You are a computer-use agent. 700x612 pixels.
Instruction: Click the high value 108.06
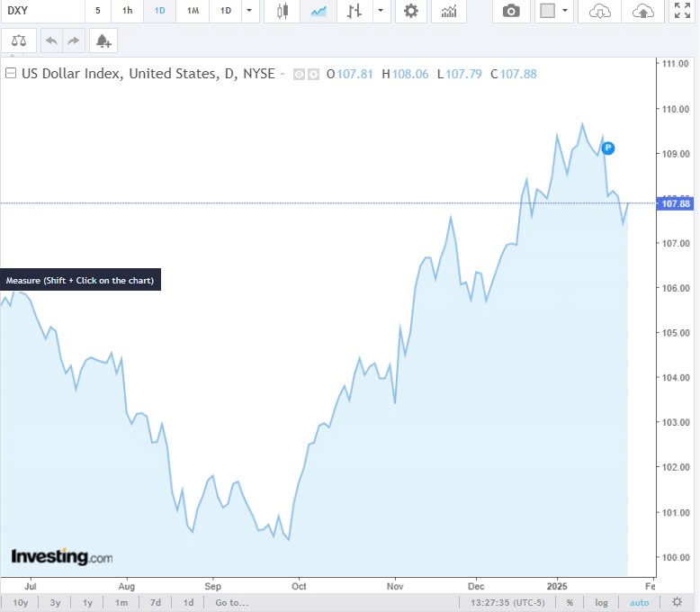pos(410,74)
